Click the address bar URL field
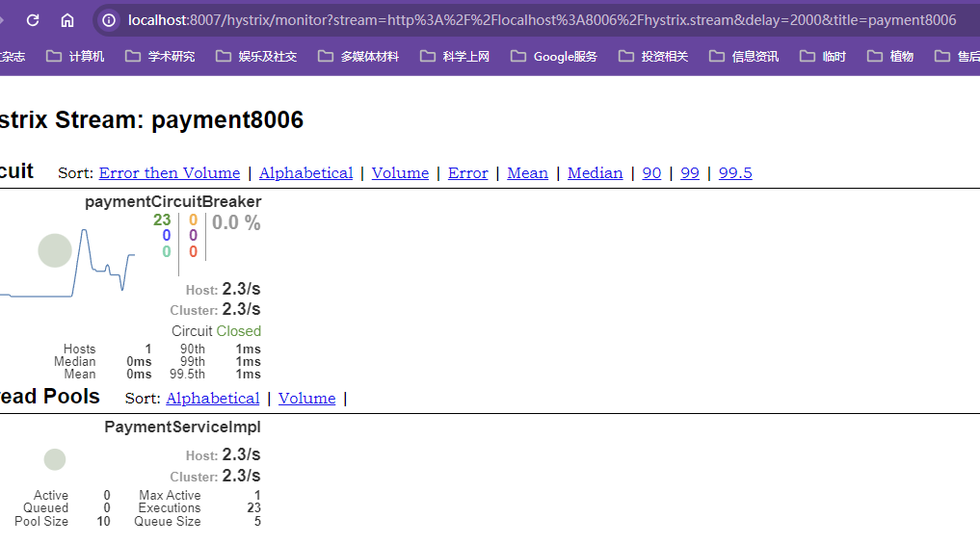980x544 pixels. 540,20
